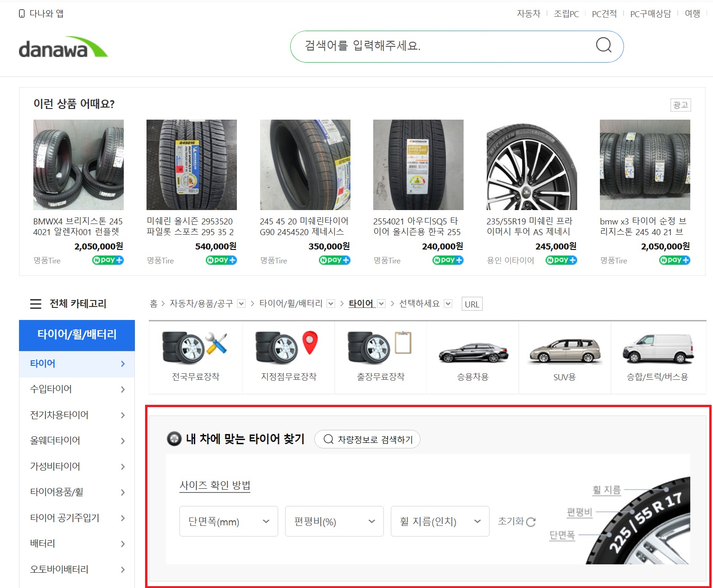Expand the 전기차용타이어 category chevron
This screenshot has width=713, height=588.
click(123, 415)
